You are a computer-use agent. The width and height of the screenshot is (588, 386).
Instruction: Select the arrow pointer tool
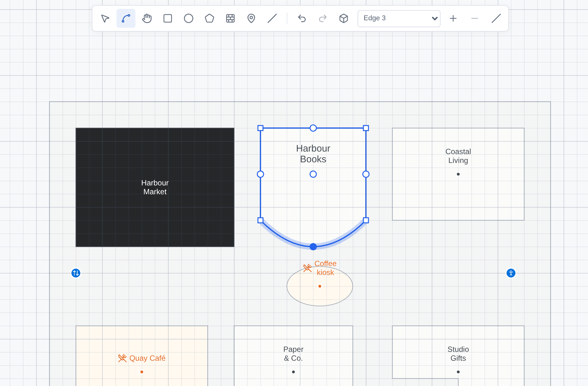point(105,18)
